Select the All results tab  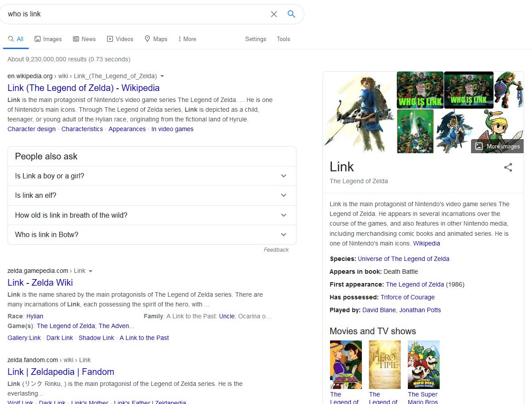pyautogui.click(x=16, y=39)
